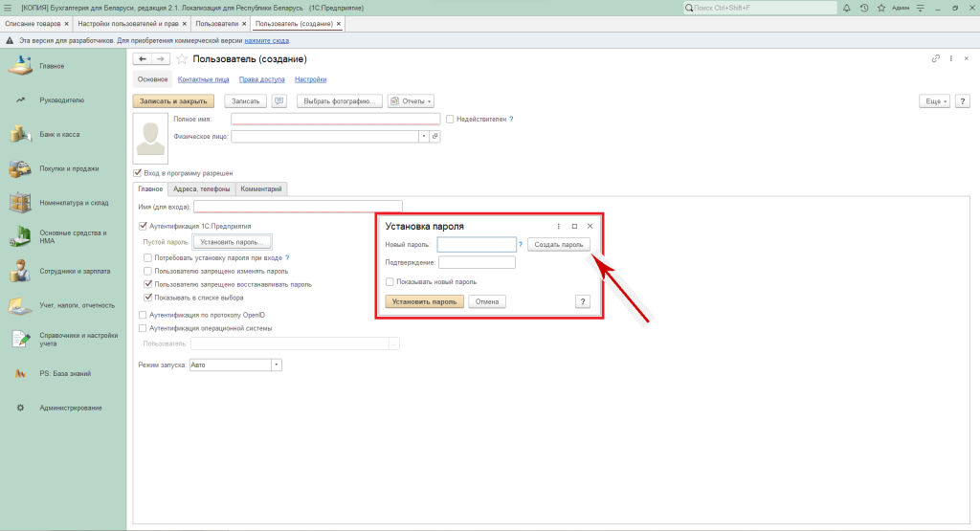Open the history clock icon
The width and height of the screenshot is (980, 531).
[x=864, y=8]
